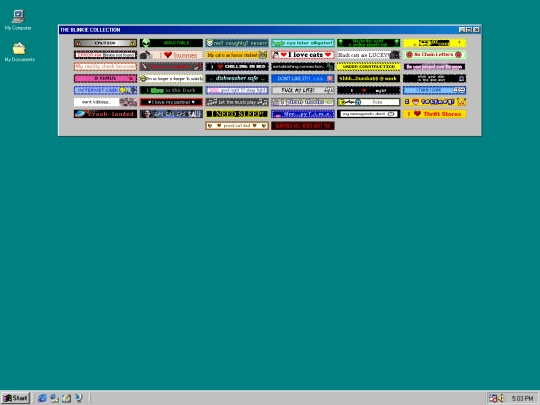540x405 pixels.
Task: Select the 'ERROR 404' blinkie
Action: [x=105, y=55]
